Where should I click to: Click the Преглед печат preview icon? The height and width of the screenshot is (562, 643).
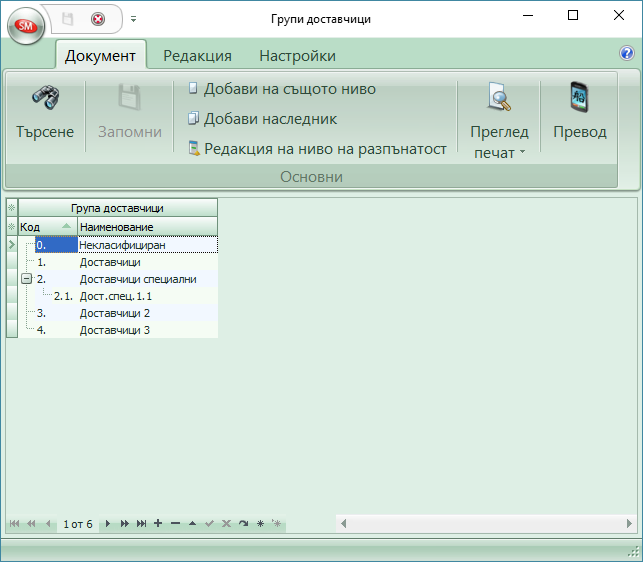pos(499,98)
